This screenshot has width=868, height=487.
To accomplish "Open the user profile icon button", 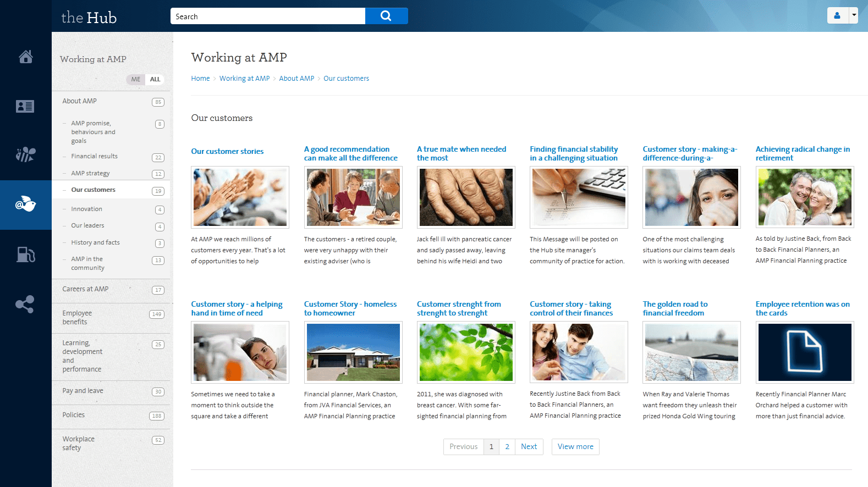I will point(837,15).
